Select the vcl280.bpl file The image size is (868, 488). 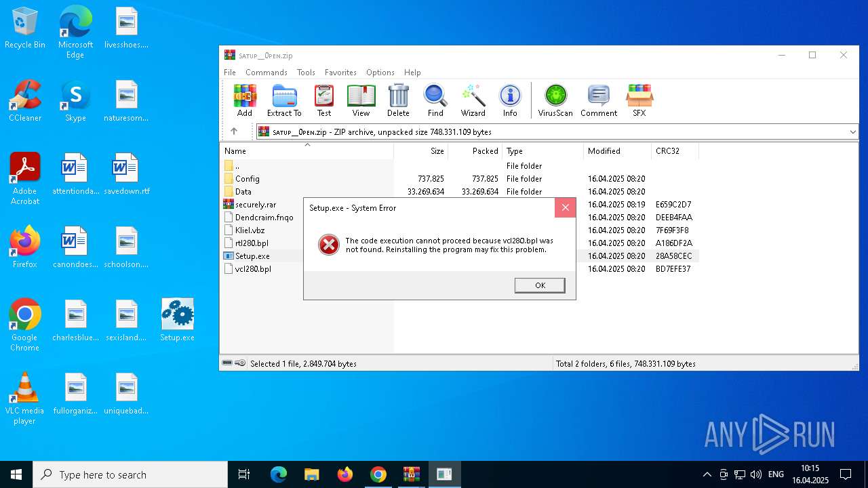click(x=253, y=269)
